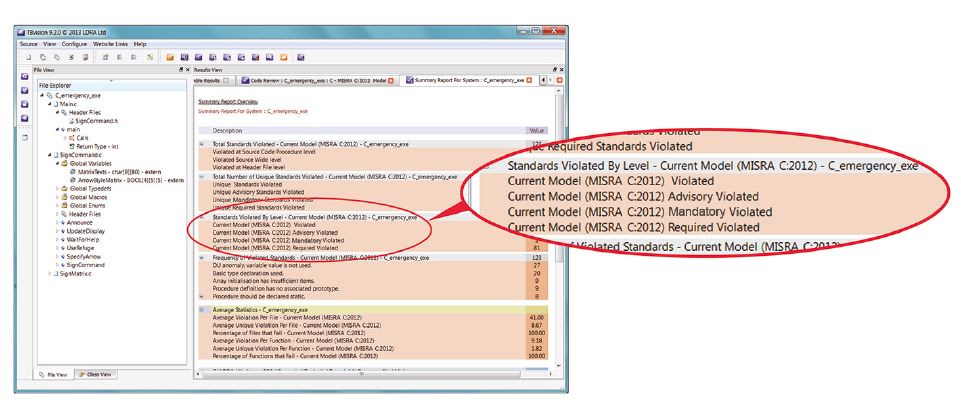Float the File View panel
Screen dimensions: 961x409
click(x=180, y=70)
